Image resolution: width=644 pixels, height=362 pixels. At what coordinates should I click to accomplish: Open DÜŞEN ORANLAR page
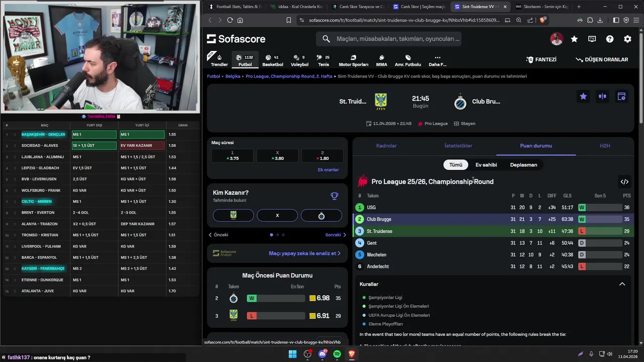pyautogui.click(x=602, y=59)
